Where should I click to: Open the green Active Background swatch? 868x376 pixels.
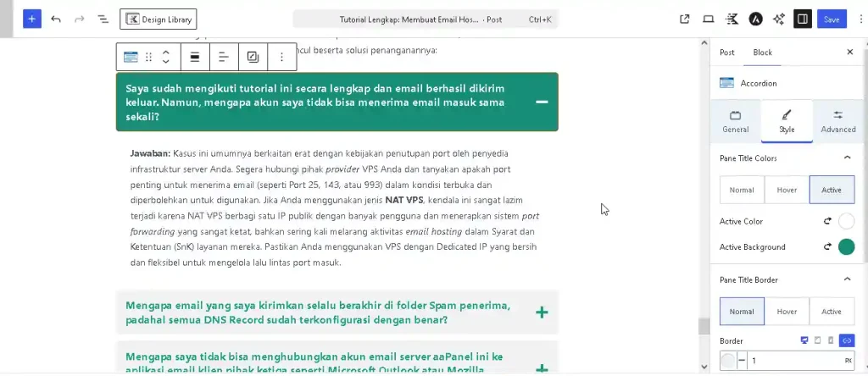tap(847, 246)
